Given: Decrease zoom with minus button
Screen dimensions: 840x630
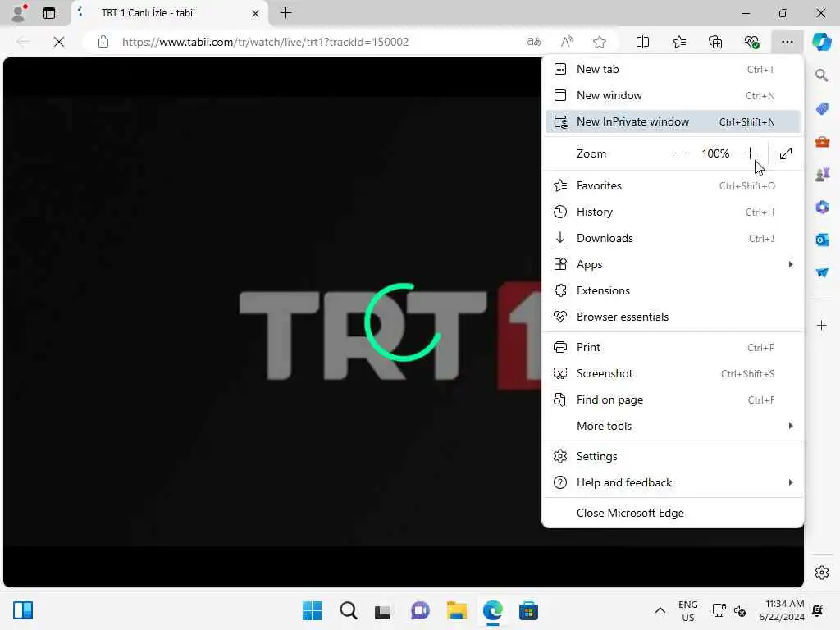Looking at the screenshot, I should coord(680,153).
